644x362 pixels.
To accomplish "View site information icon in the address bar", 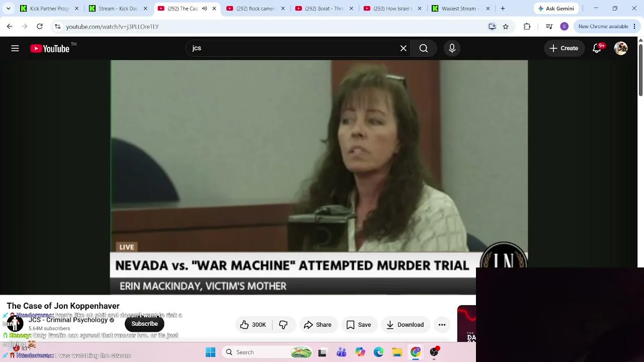I will coord(57,27).
